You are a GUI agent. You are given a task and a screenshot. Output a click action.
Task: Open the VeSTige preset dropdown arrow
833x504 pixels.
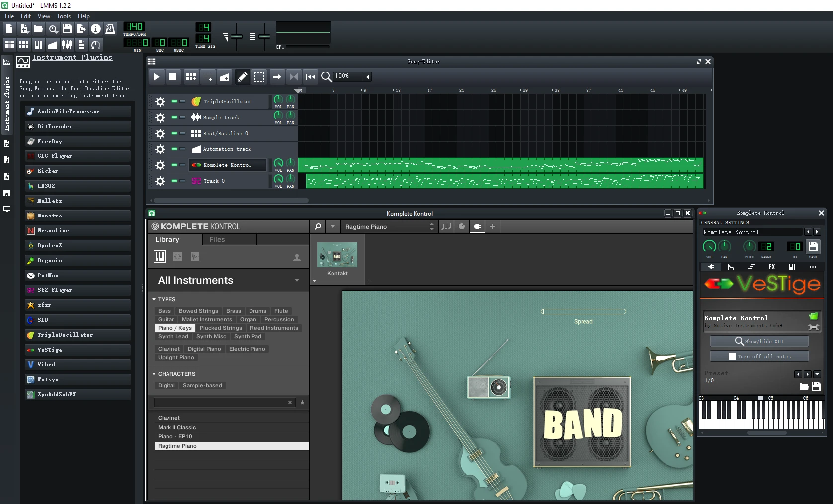817,374
